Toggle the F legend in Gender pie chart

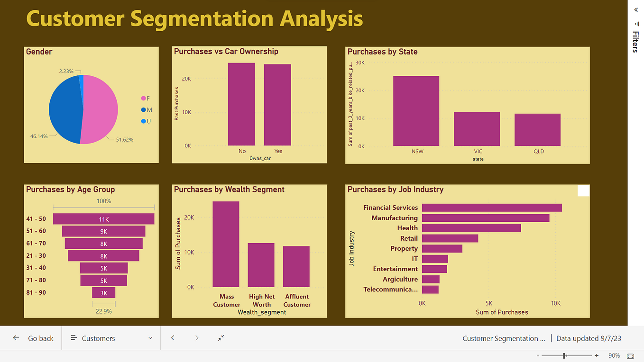(x=145, y=98)
